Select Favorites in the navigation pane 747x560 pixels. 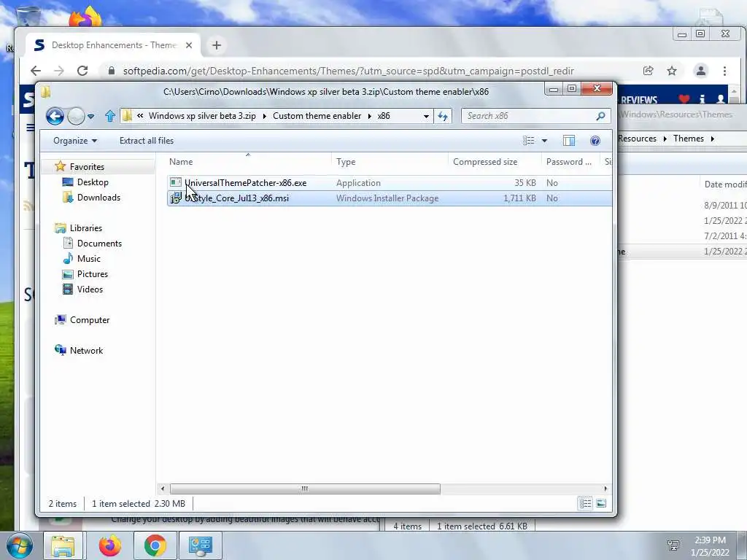pos(87,167)
